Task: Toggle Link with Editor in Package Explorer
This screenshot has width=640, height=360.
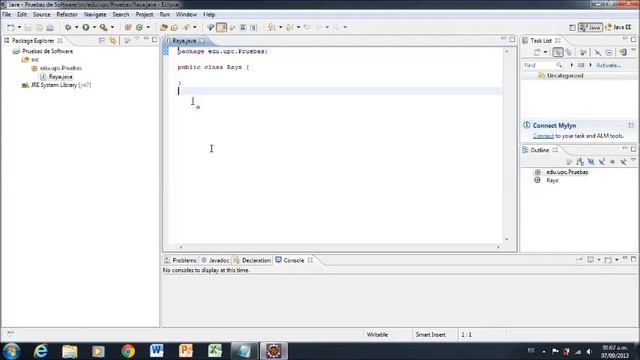Action: tap(113, 40)
